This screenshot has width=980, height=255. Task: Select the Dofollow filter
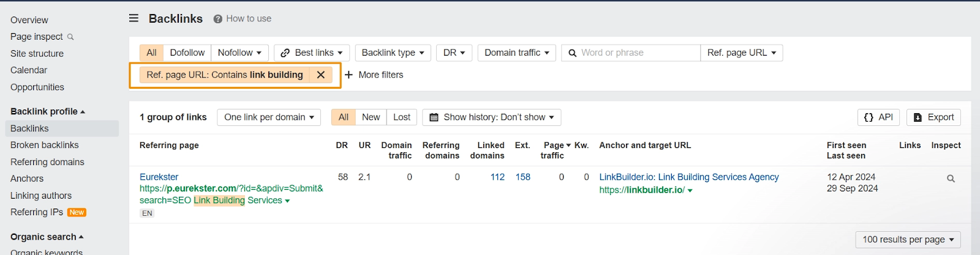tap(187, 53)
